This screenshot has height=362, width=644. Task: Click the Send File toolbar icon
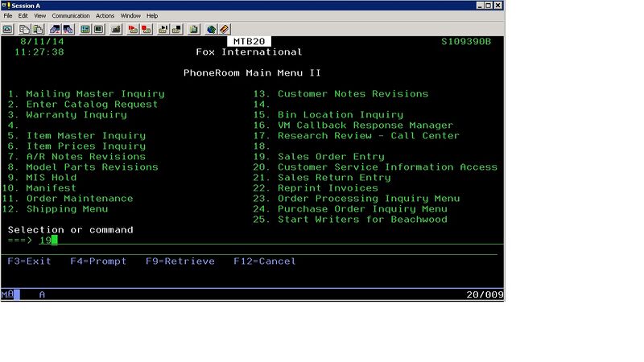pyautogui.click(x=56, y=29)
